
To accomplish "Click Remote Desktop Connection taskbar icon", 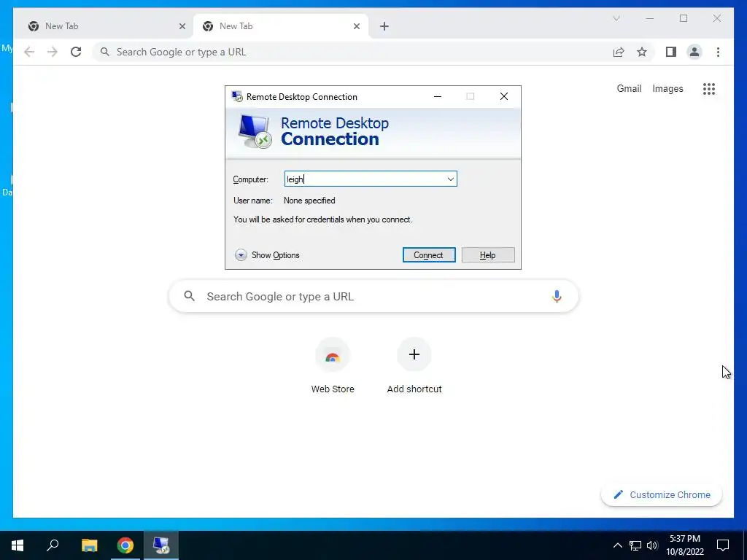I will coord(161,545).
